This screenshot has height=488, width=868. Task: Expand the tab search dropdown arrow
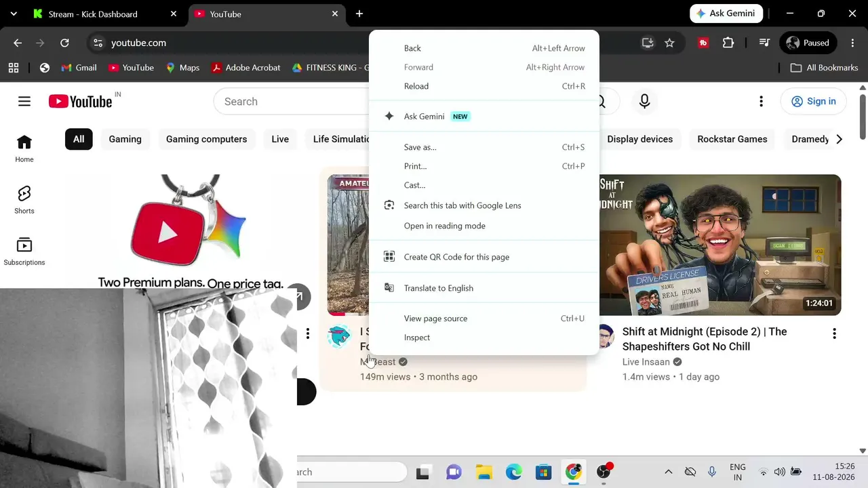tap(14, 14)
